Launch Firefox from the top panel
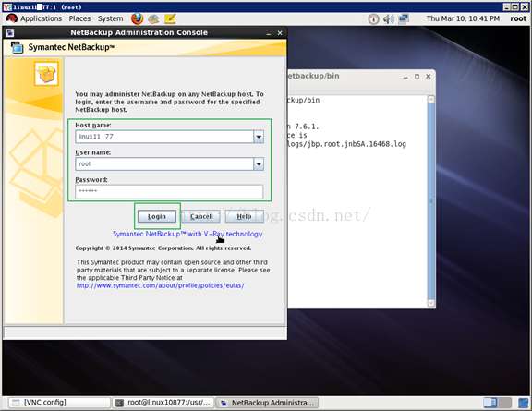The height and width of the screenshot is (411, 532). click(x=137, y=18)
